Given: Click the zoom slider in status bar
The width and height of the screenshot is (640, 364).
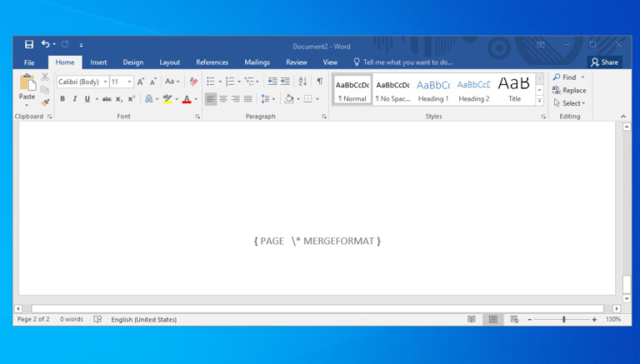Looking at the screenshot, I should pyautogui.click(x=564, y=319).
